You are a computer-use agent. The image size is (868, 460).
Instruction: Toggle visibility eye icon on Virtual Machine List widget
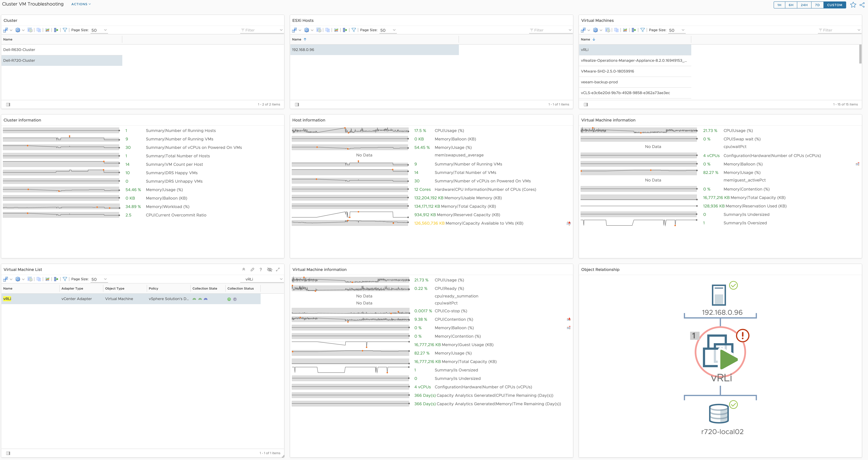[270, 269]
